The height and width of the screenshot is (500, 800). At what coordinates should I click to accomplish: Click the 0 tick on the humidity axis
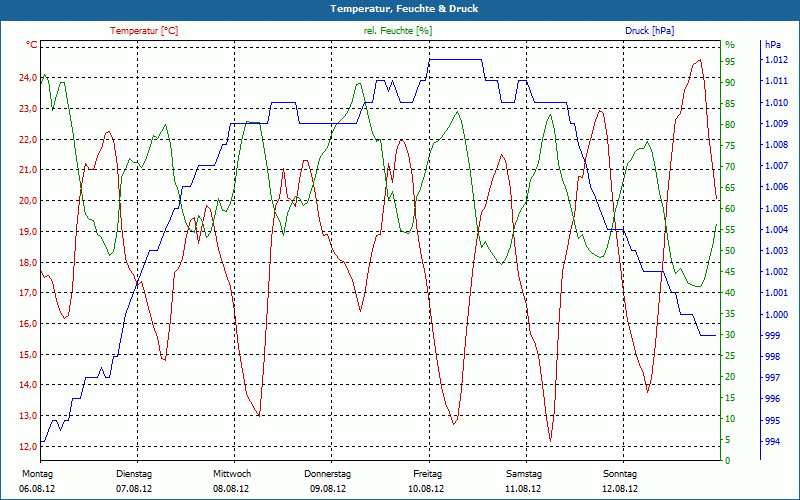click(x=728, y=461)
